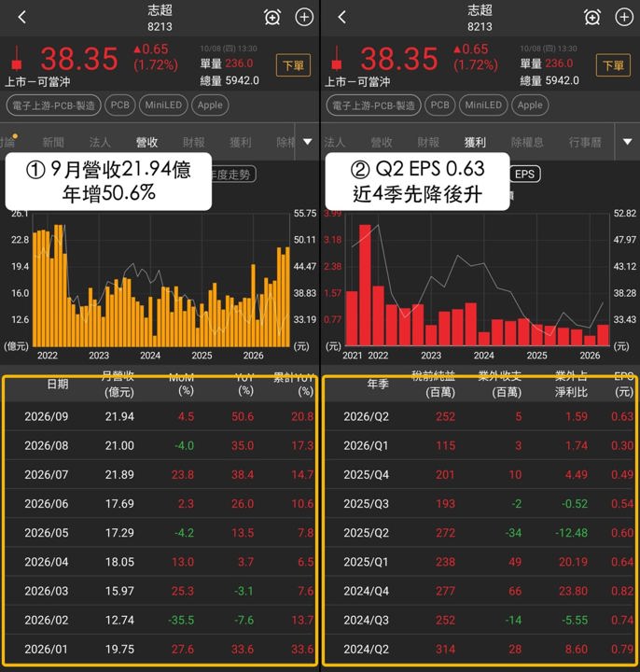Go back using left panel back arrow

pyautogui.click(x=22, y=17)
